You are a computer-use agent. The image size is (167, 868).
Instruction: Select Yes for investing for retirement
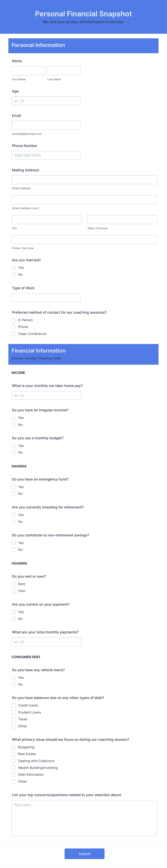coord(13,515)
